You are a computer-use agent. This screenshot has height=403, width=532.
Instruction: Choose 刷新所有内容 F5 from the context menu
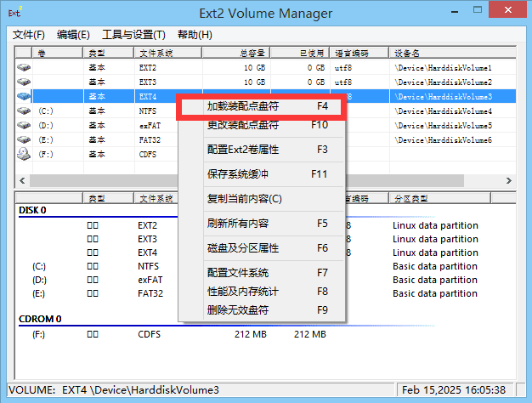pos(261,224)
